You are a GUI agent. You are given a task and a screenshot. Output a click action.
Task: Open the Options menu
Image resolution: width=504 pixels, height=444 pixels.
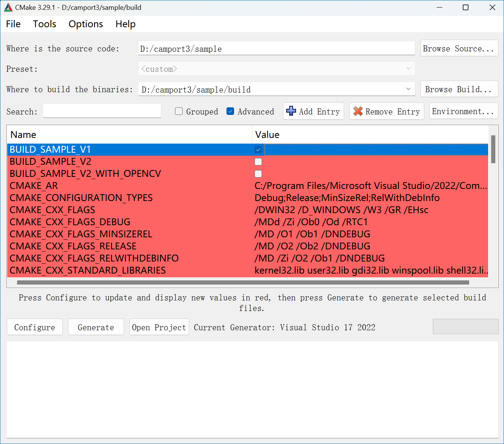point(86,24)
